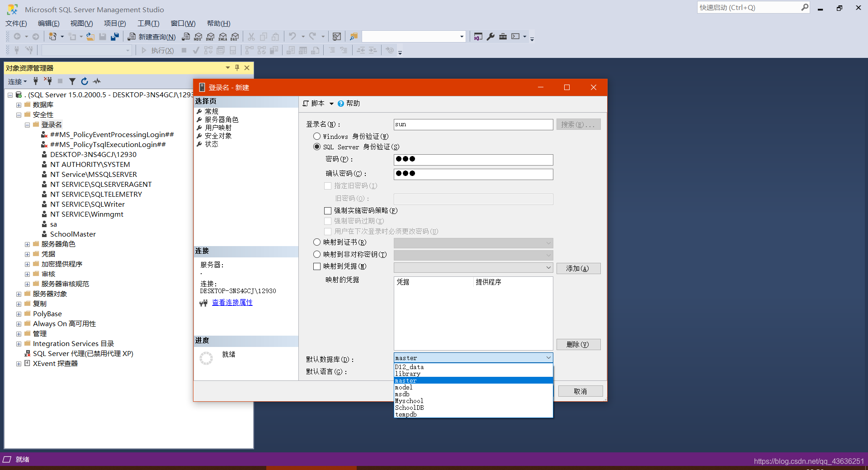The width and height of the screenshot is (868, 470).
Task: Click the wrench Properties toolbar icon
Action: pyautogui.click(x=491, y=37)
